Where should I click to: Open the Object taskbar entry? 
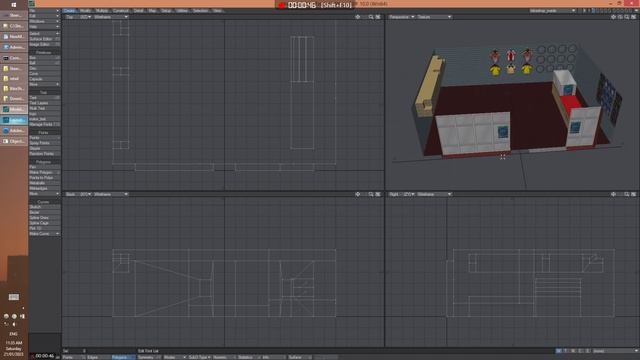[14, 141]
